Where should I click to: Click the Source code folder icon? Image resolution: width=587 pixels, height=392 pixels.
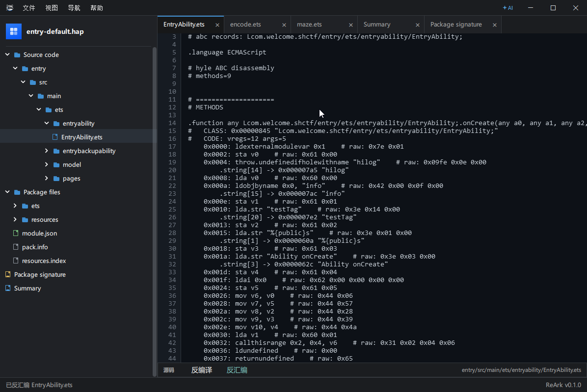tap(17, 55)
